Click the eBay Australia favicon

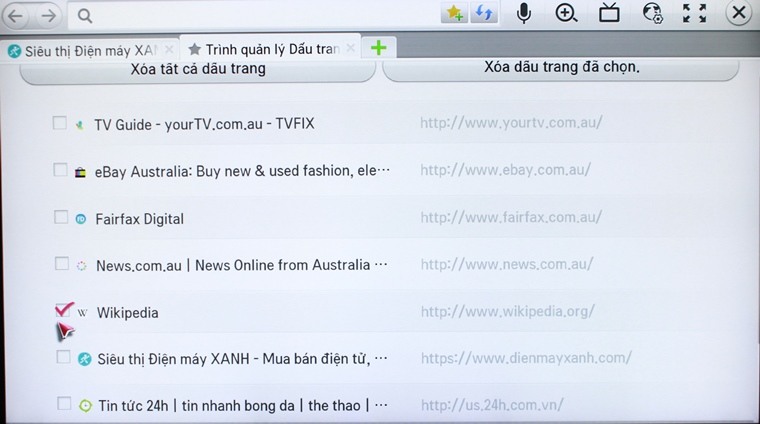point(80,173)
